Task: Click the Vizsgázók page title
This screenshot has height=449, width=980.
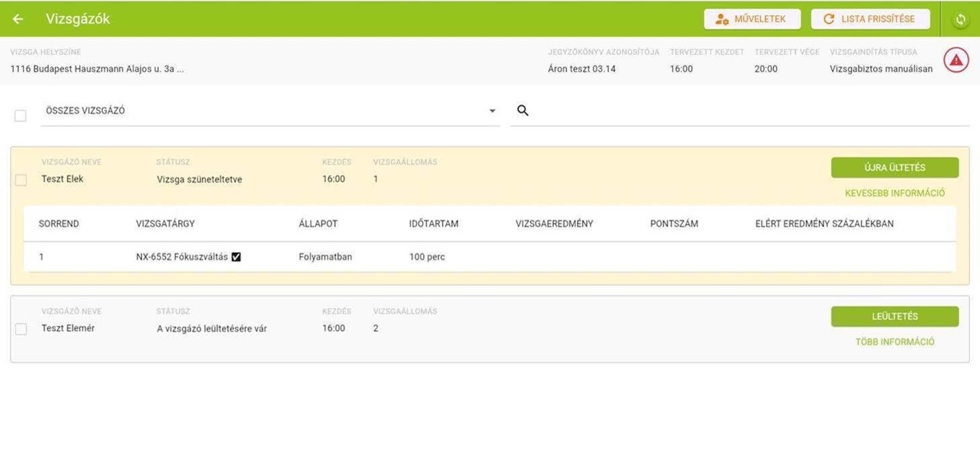Action: pos(78,19)
